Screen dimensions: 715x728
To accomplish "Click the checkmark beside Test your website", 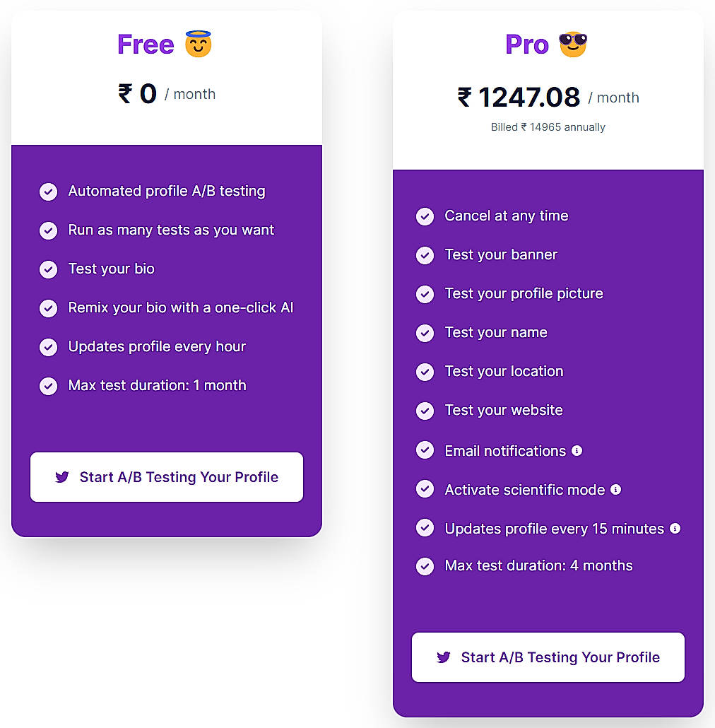I will (x=425, y=410).
